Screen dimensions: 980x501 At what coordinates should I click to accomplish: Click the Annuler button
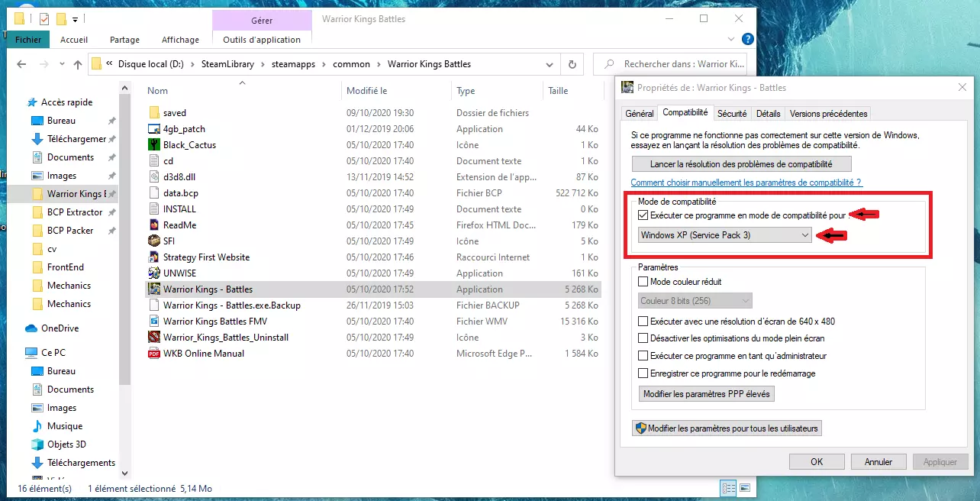pos(878,461)
